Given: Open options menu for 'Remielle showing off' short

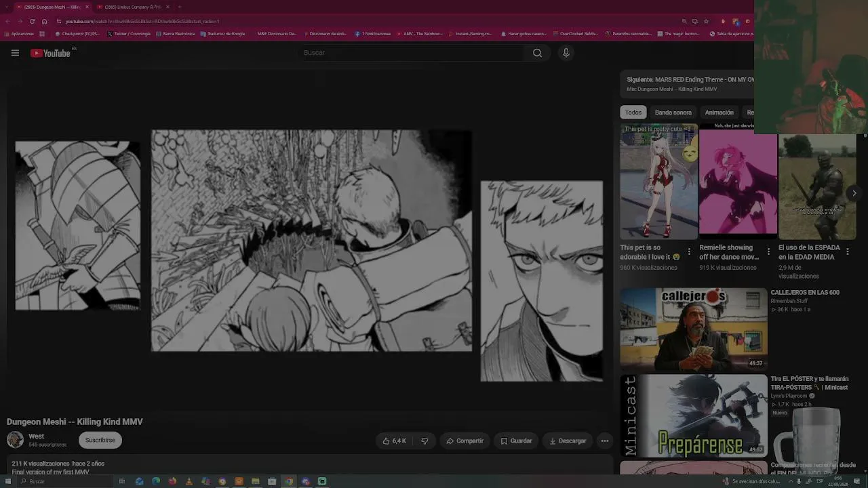Looking at the screenshot, I should [768, 251].
